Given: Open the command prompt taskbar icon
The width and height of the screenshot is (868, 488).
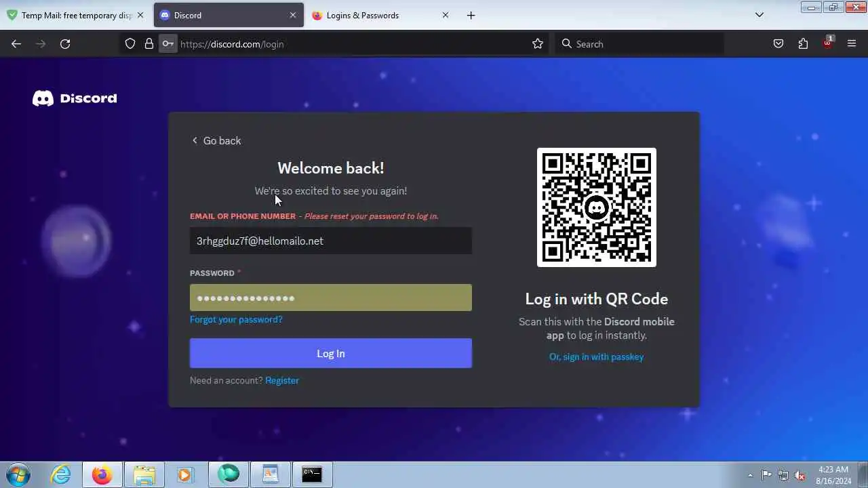Looking at the screenshot, I should (x=312, y=474).
